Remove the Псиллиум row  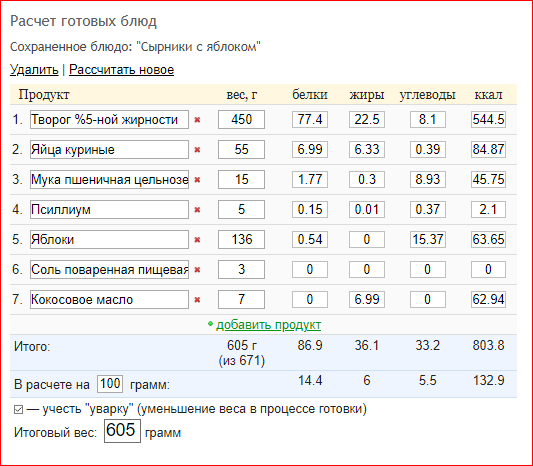coord(197,210)
